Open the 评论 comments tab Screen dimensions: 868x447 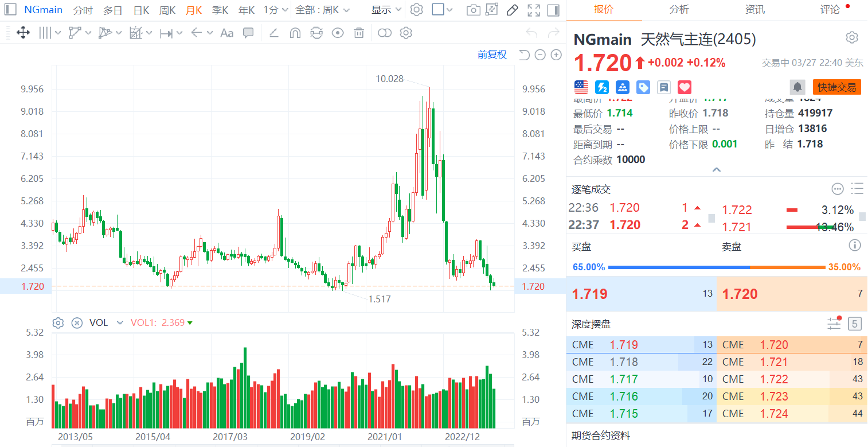pyautogui.click(x=830, y=9)
